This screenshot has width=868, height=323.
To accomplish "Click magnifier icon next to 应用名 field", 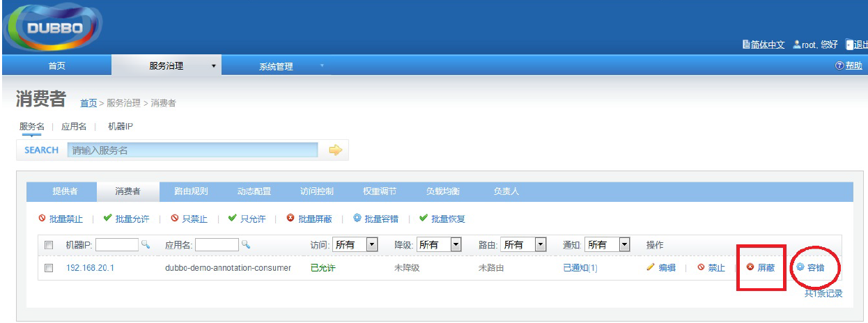I will (x=246, y=244).
